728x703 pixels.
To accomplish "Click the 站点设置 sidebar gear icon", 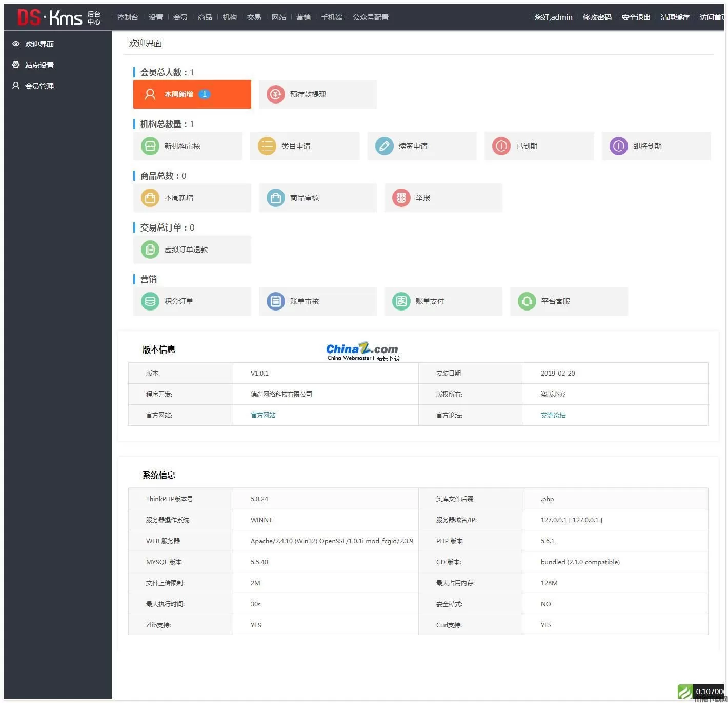I will tap(15, 65).
